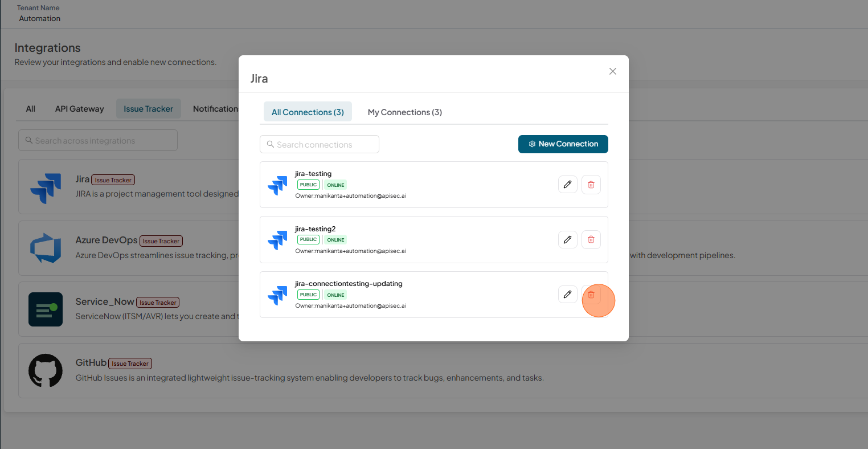868x449 pixels.
Task: Delete the jira-testing connection via trash icon
Action: 591,185
